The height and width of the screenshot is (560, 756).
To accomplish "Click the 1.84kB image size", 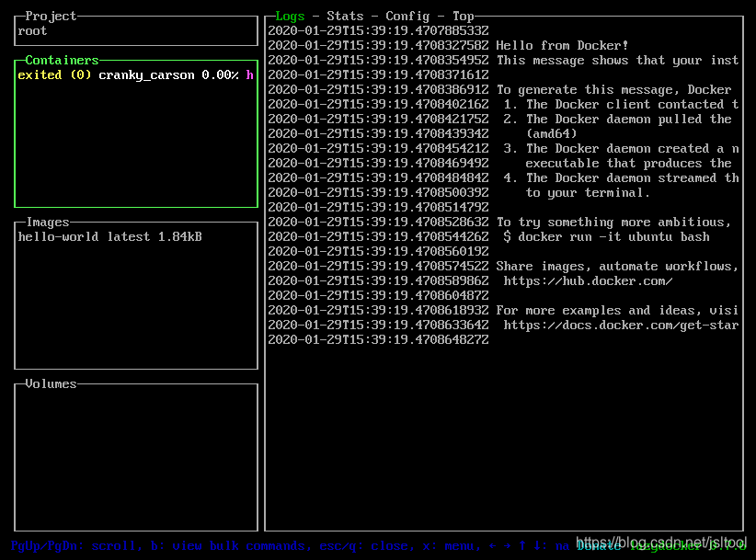I will tap(180, 236).
